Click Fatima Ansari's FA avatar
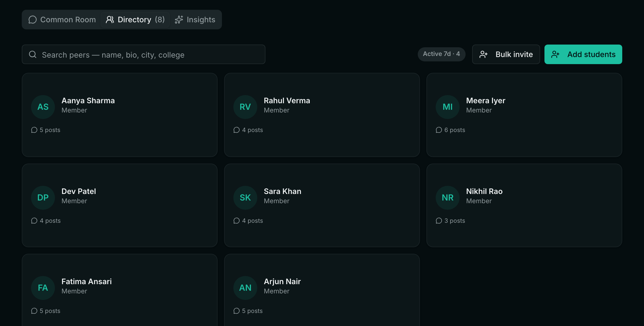Image resolution: width=644 pixels, height=326 pixels. (43, 288)
